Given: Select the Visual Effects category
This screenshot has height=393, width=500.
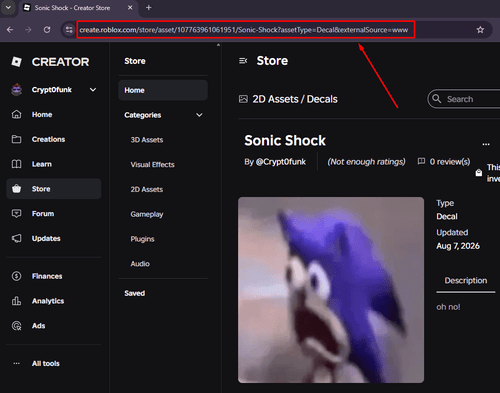Looking at the screenshot, I should pos(152,165).
